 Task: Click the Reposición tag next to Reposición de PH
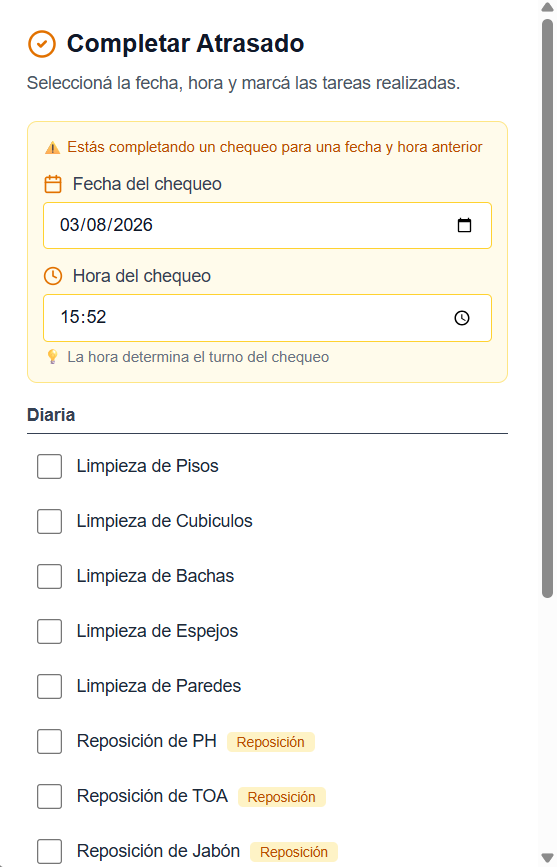pyautogui.click(x=270, y=742)
